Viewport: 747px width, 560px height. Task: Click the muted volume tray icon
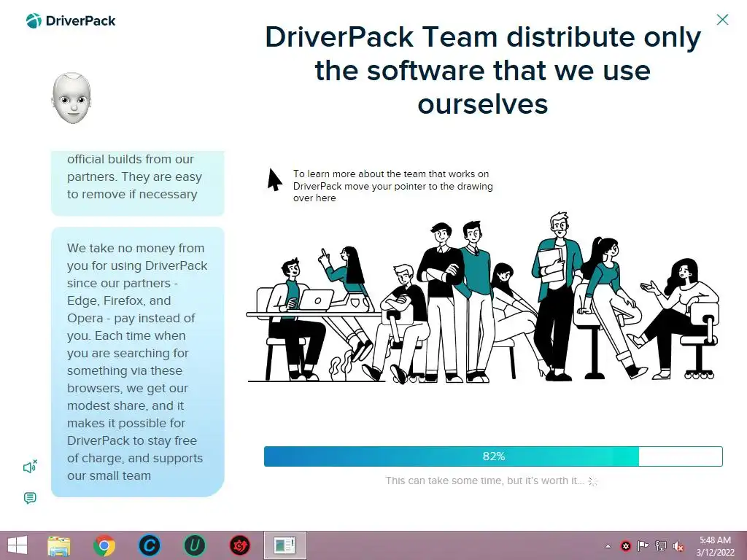pos(678,546)
